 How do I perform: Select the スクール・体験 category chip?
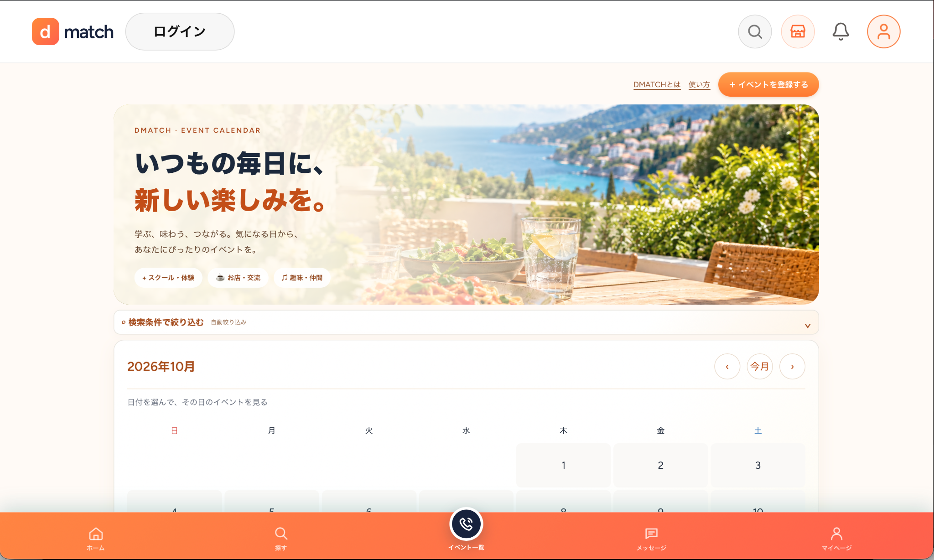pyautogui.click(x=168, y=277)
